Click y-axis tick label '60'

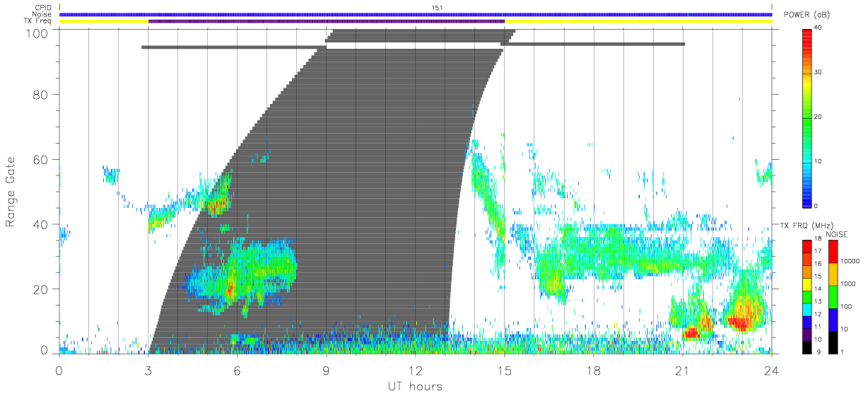(42, 159)
